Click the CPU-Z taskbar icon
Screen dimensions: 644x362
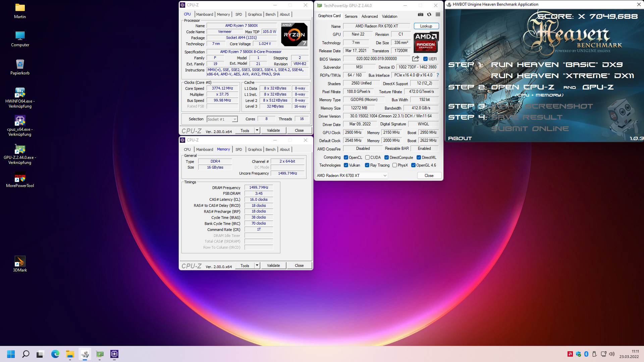pos(114,354)
